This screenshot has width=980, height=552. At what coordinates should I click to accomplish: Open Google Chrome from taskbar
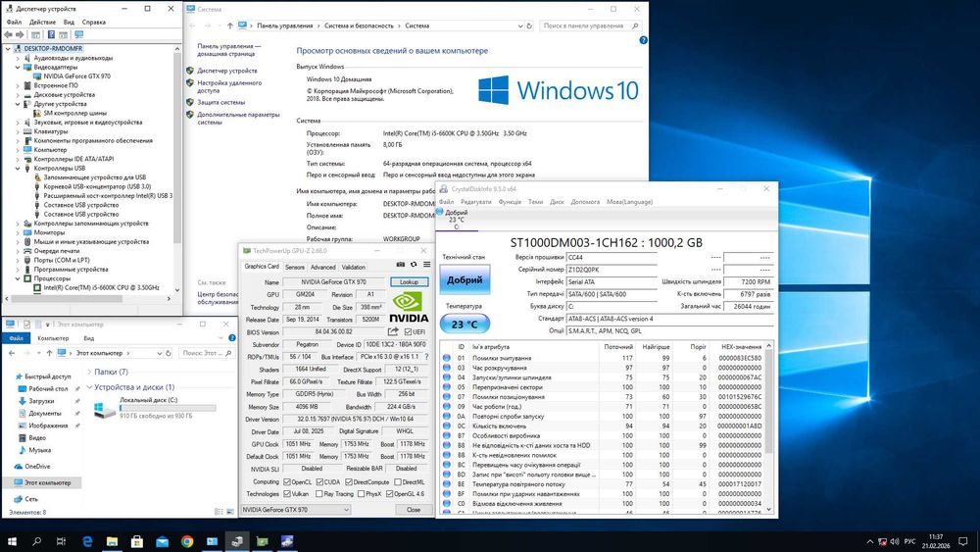click(187, 541)
